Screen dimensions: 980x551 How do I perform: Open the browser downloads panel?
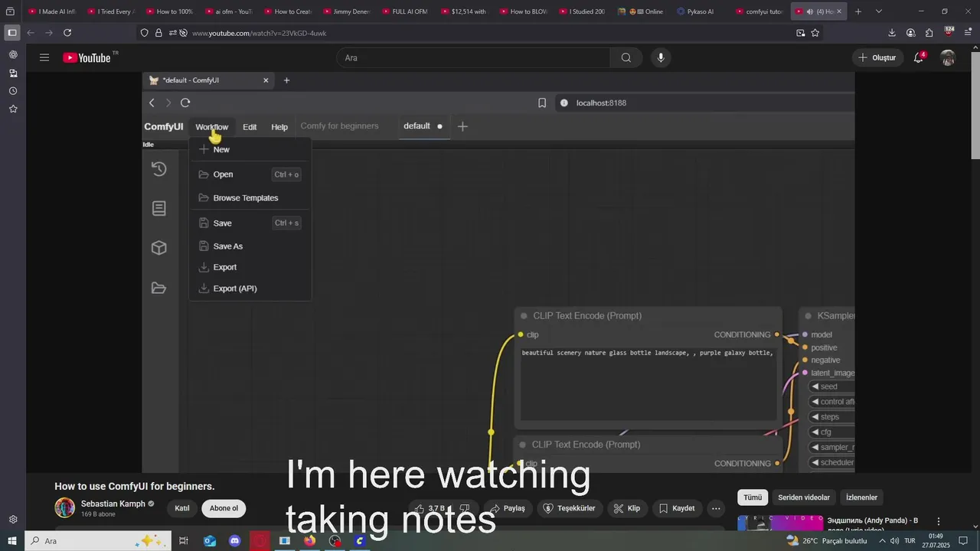(x=892, y=33)
